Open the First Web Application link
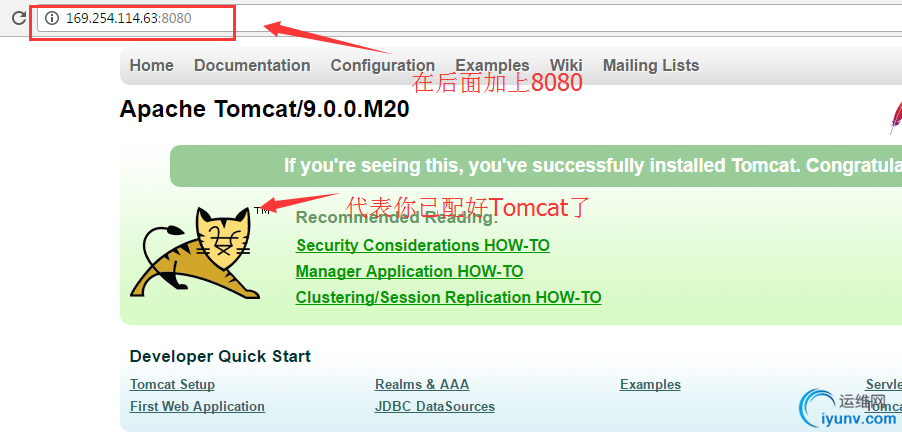The width and height of the screenshot is (902, 435). coord(197,406)
